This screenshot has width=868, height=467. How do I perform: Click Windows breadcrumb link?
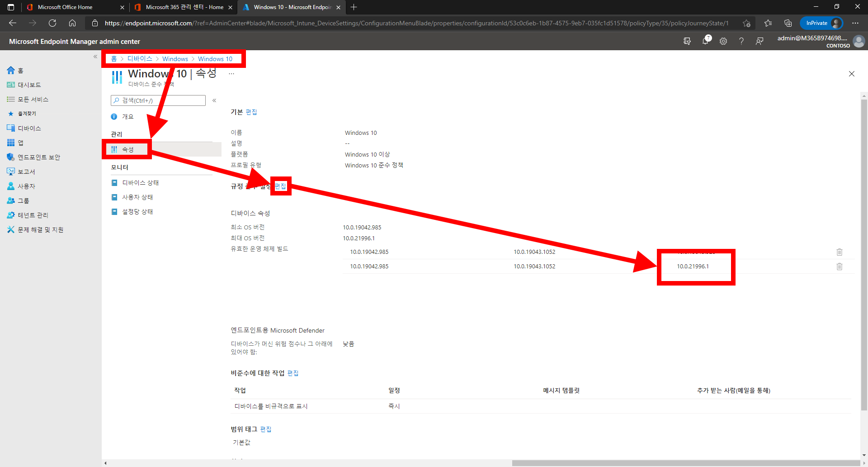[175, 59]
